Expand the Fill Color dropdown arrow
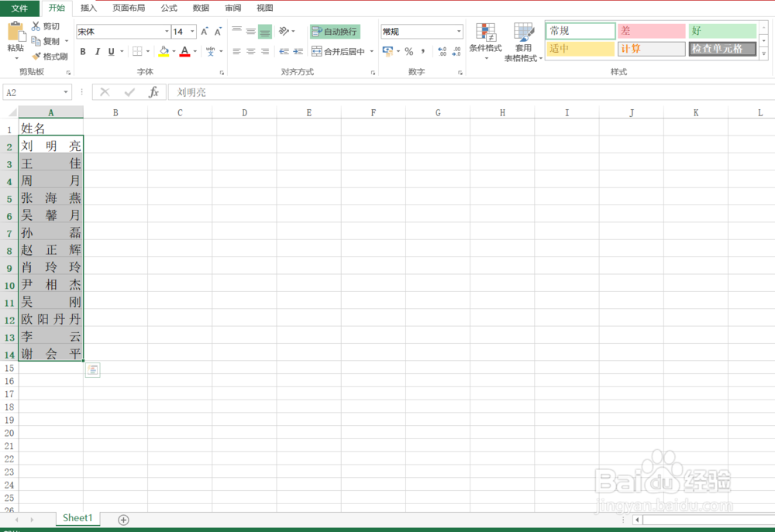 pos(174,51)
